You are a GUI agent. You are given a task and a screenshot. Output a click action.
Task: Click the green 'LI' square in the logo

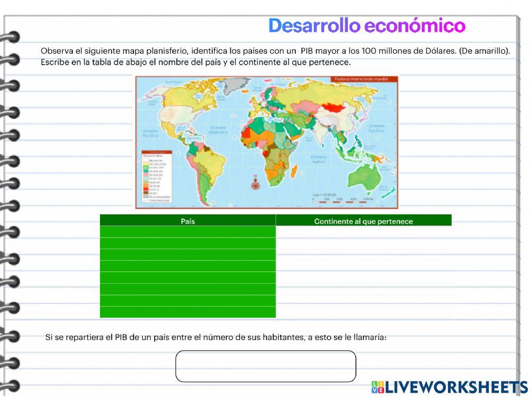[x=375, y=383]
